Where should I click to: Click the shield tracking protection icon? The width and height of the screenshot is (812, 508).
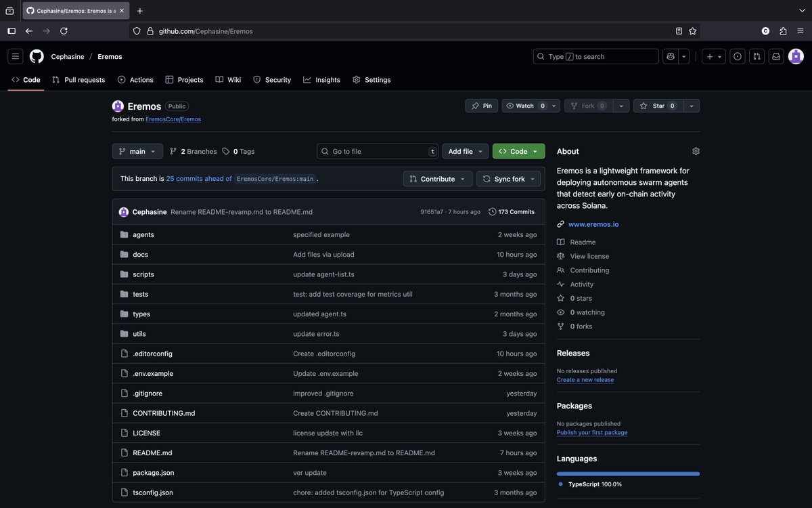tap(137, 31)
